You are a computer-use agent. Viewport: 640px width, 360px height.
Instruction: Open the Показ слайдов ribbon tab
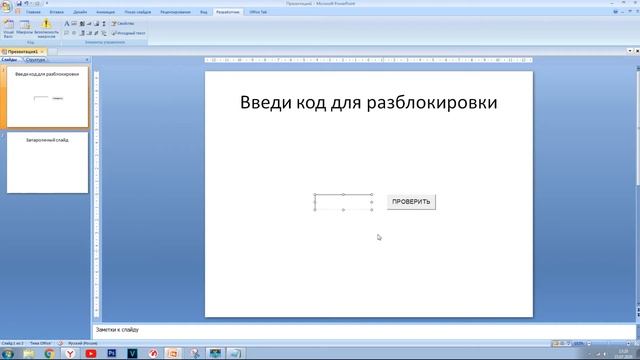(x=138, y=12)
